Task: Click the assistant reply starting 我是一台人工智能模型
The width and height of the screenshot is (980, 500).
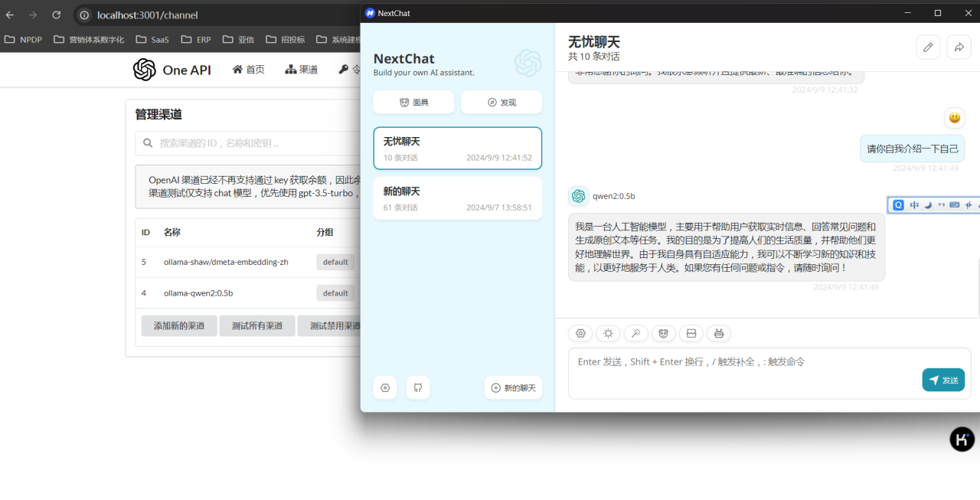Action: point(727,247)
